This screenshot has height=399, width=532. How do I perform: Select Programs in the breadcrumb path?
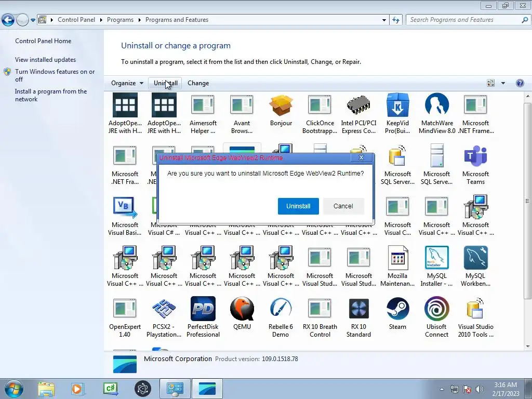point(120,20)
